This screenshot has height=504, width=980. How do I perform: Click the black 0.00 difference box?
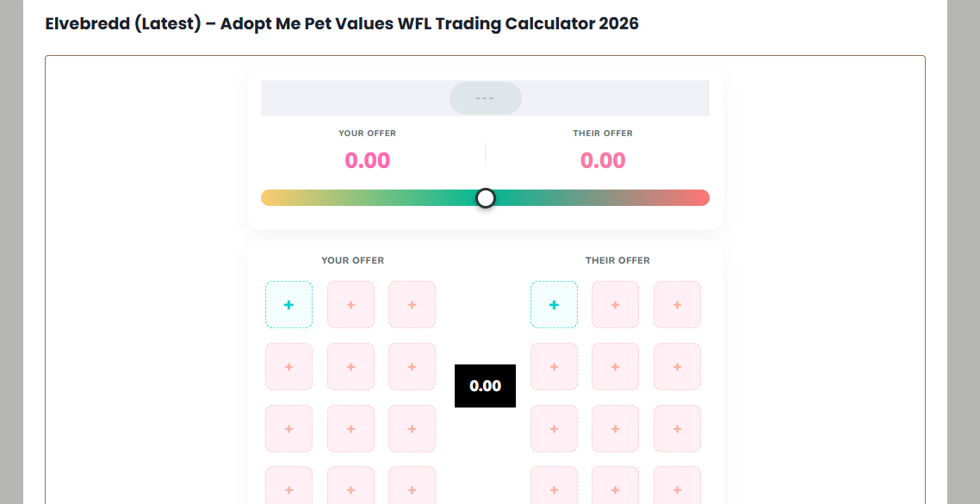[485, 386]
